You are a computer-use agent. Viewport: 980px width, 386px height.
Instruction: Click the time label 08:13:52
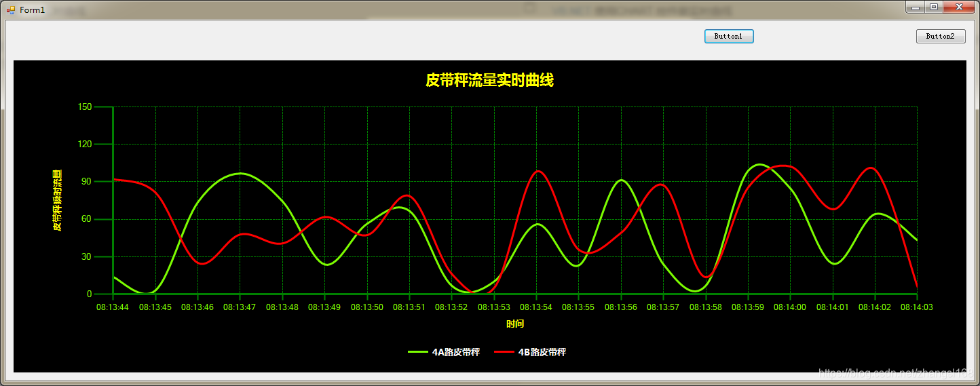tap(451, 307)
